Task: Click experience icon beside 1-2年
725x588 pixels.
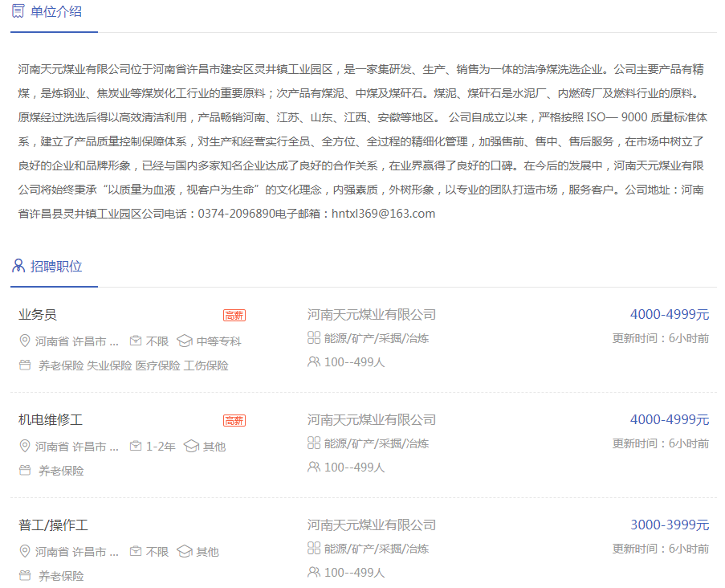Action: click(x=136, y=446)
